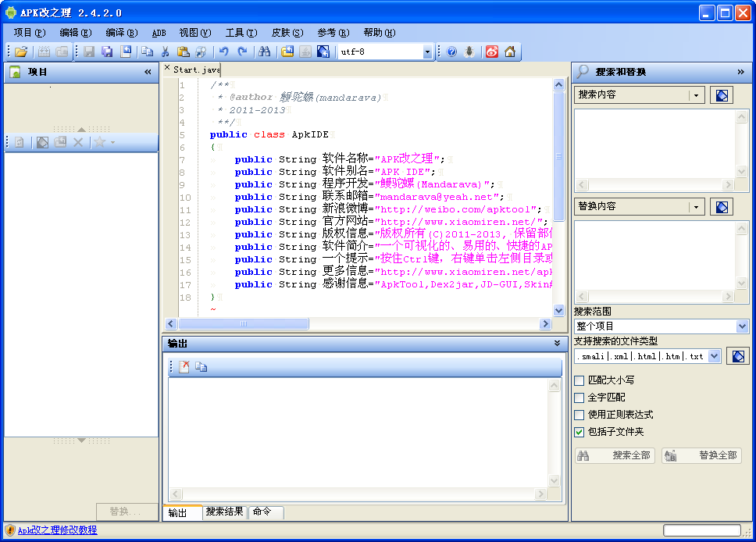This screenshot has height=542, width=756.
Task: Uncheck the 包括子文件夹 checkbox
Action: pos(579,432)
